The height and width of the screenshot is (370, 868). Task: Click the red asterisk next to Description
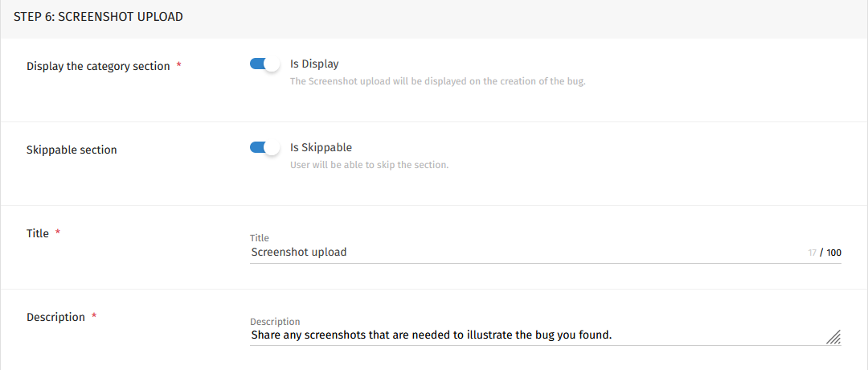(x=93, y=316)
